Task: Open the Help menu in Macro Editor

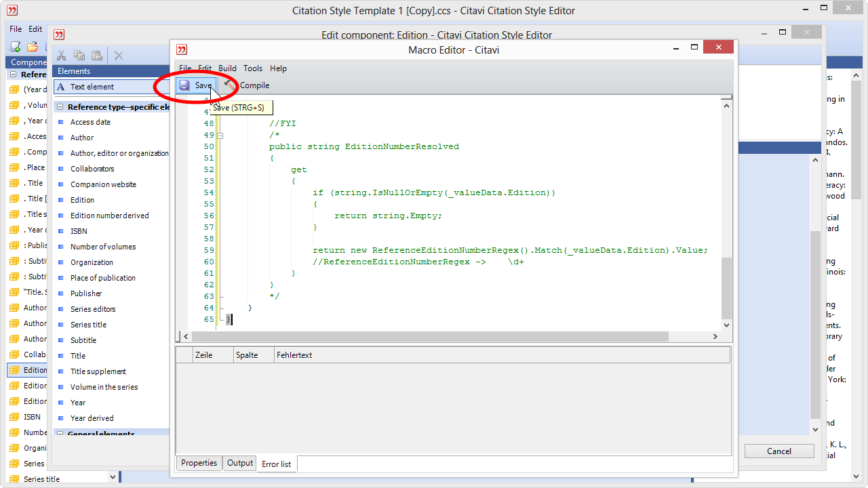Action: pos(278,68)
